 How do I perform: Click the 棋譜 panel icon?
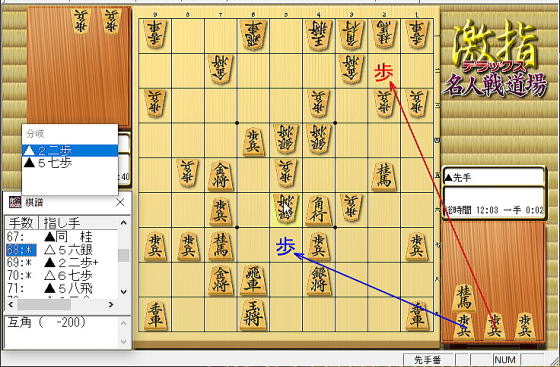15,202
